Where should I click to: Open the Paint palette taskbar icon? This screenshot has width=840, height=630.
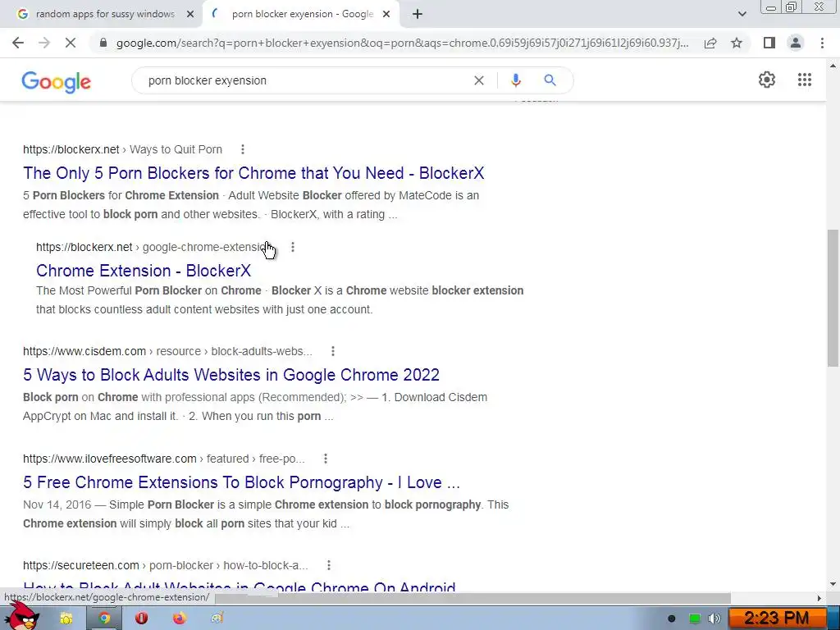[217, 619]
